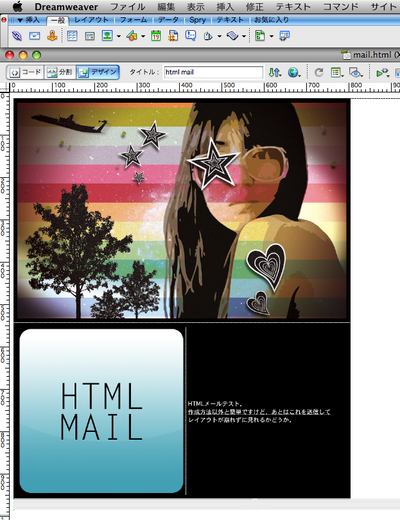400x520 pixels.
Task: Open the サイト menu
Action: pyautogui.click(x=385, y=7)
